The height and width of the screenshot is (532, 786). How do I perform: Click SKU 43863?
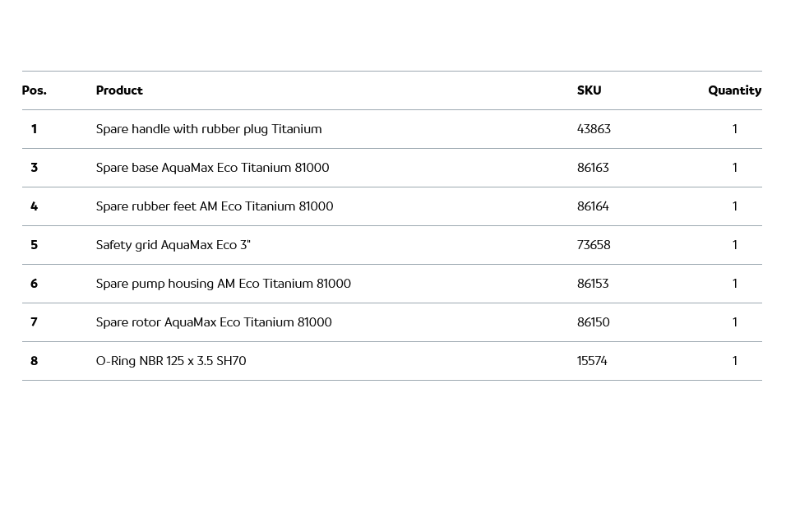[x=594, y=129]
